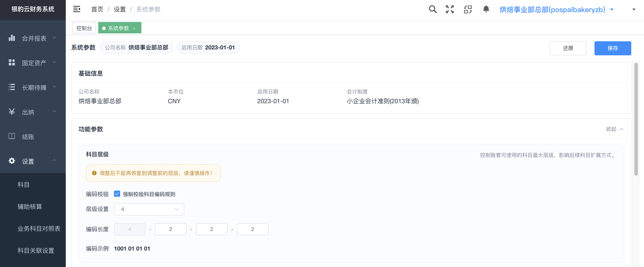The height and width of the screenshot is (267, 644).
Task: Click accounting standard 小企业会计准则(2013年颁)
Action: click(382, 101)
